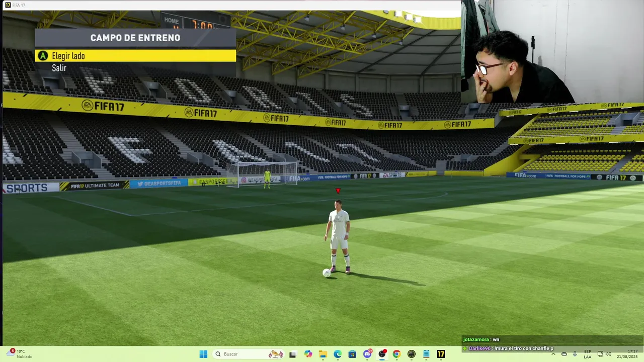Click the microphone tray icon

tap(575, 354)
